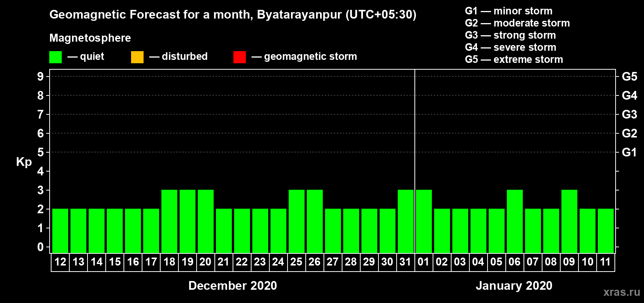Screen dimensions: 644x303
Task: Click the Kp value 5 axis label
Action: (41, 152)
